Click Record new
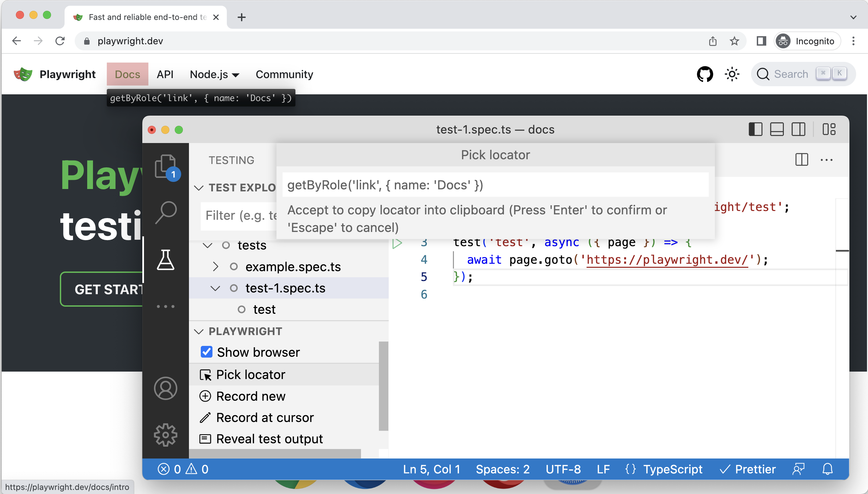The height and width of the screenshot is (494, 868). [x=284, y=396]
